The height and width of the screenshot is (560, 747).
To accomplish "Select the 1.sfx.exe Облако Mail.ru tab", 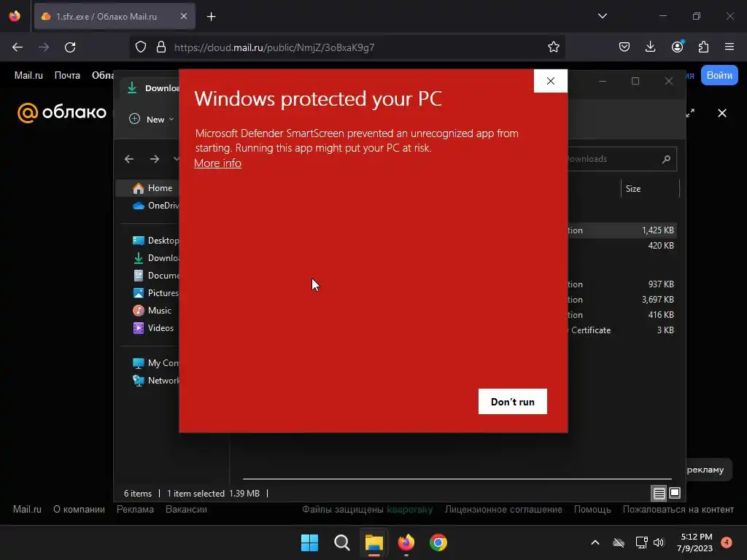I will [115, 16].
